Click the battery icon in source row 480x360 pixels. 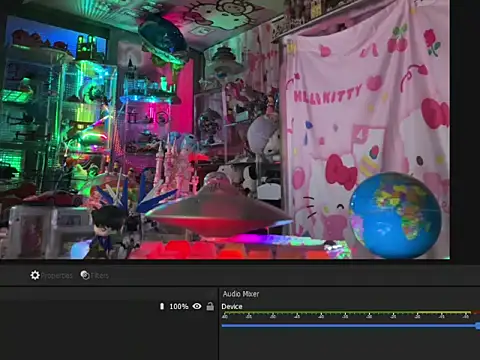point(162,306)
